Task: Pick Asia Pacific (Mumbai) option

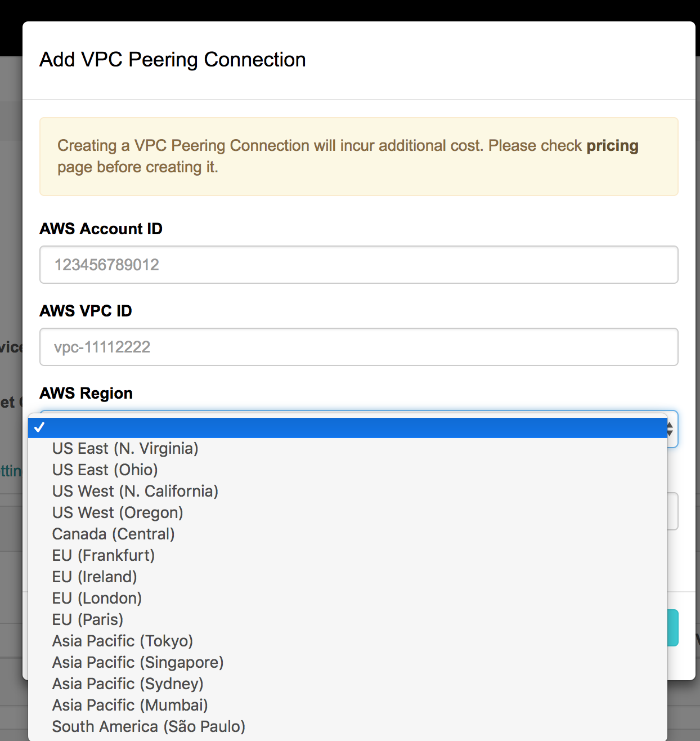Action: (348, 706)
